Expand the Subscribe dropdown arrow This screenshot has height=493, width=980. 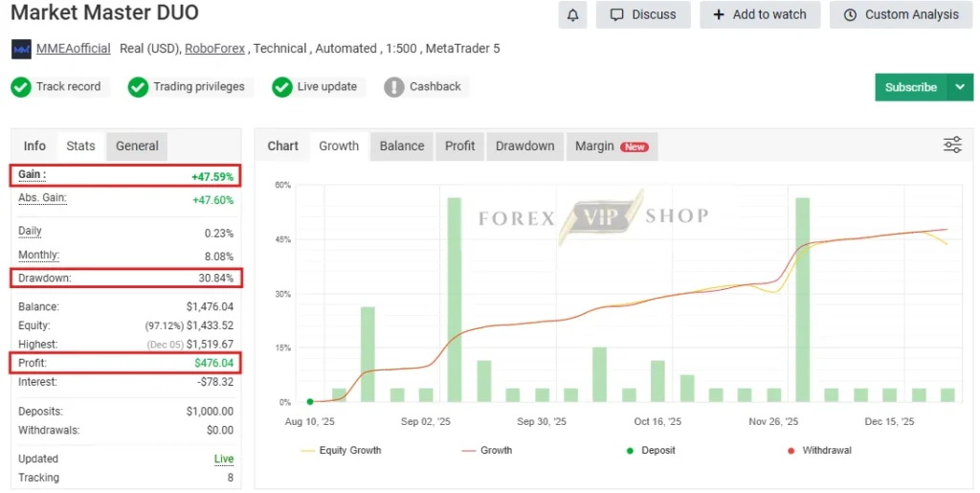[x=961, y=87]
